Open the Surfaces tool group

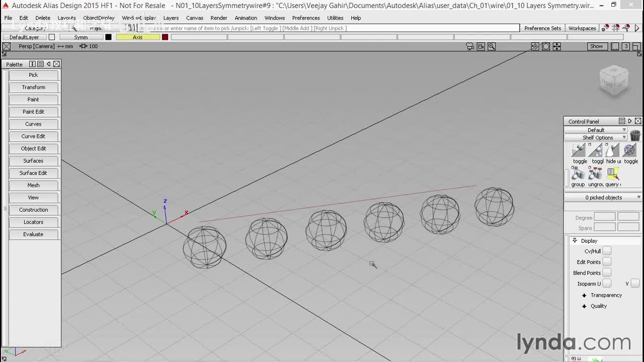tap(33, 160)
